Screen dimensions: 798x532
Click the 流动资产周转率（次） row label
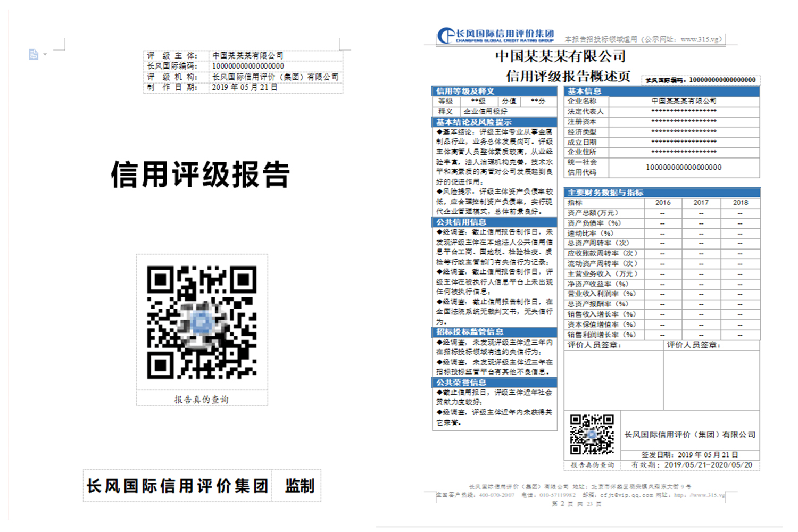[602, 263]
